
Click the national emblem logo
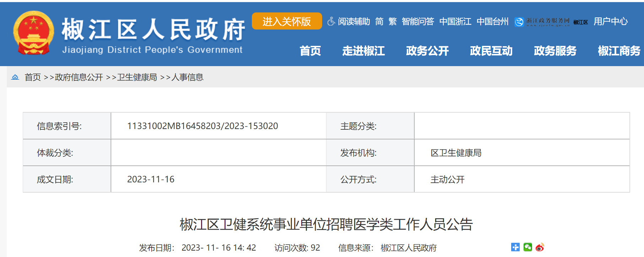click(x=33, y=33)
